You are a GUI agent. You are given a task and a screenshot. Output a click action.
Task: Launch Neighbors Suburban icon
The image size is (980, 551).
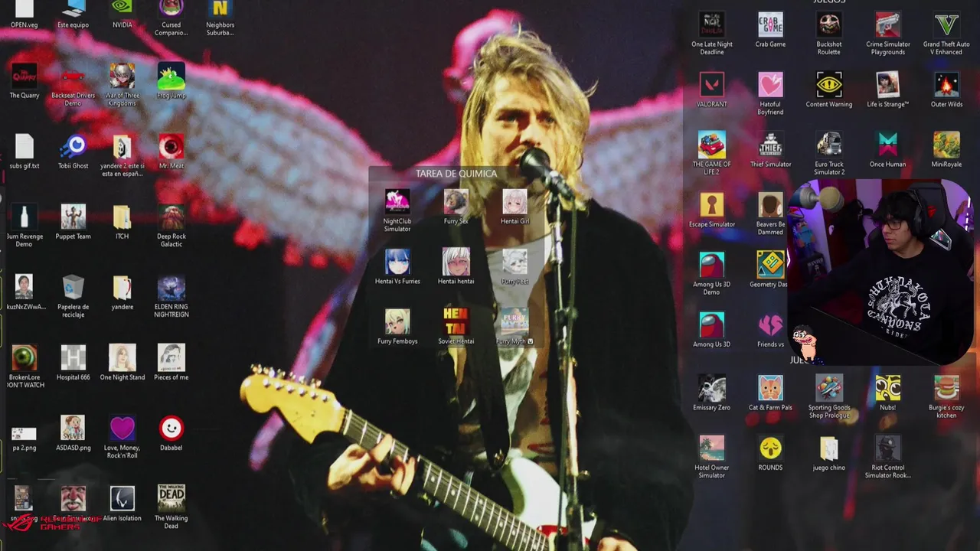pos(220,9)
